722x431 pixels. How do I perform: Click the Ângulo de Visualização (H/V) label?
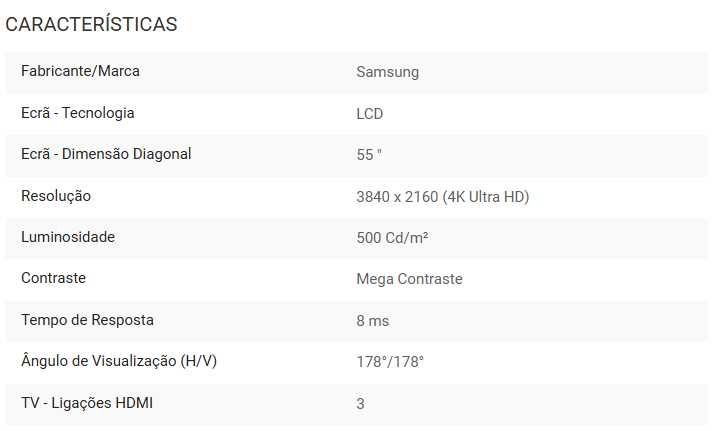point(118,361)
